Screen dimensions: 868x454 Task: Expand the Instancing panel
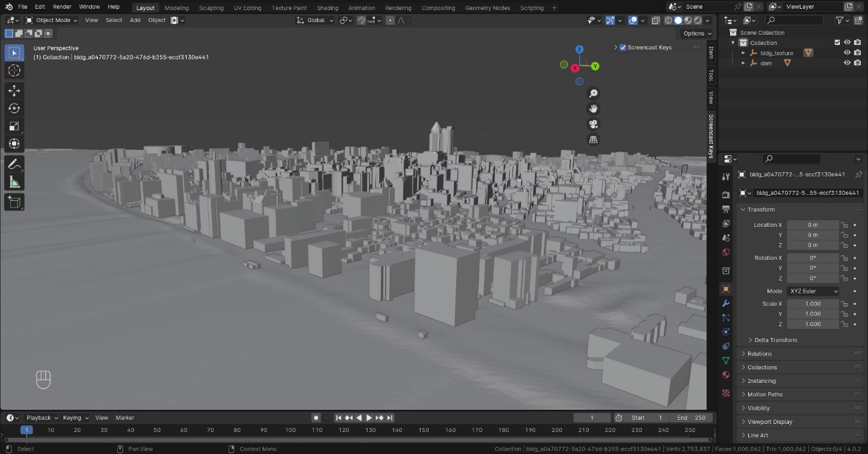pos(762,381)
